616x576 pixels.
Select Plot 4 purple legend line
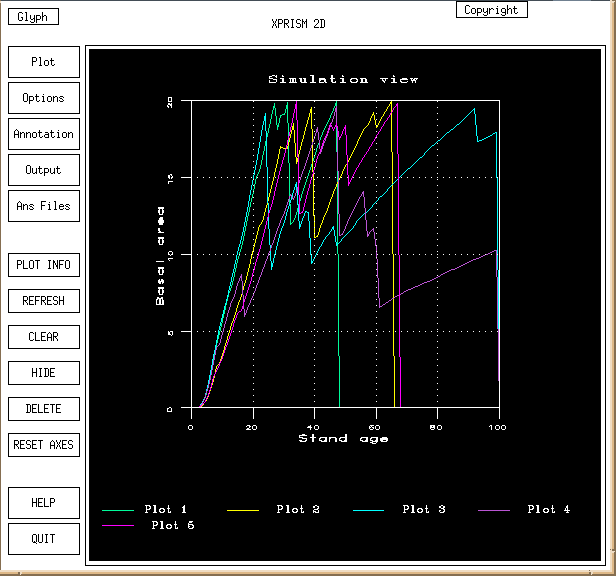[x=494, y=510]
